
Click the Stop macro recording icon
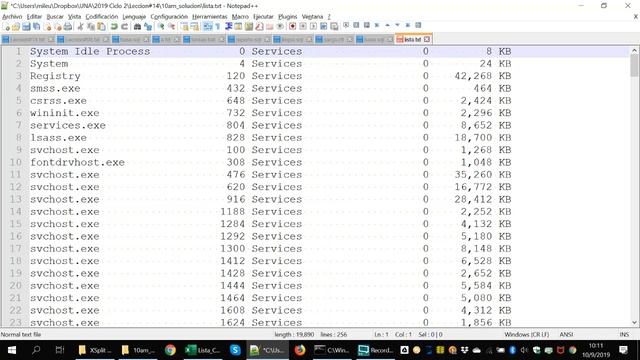[303, 27]
